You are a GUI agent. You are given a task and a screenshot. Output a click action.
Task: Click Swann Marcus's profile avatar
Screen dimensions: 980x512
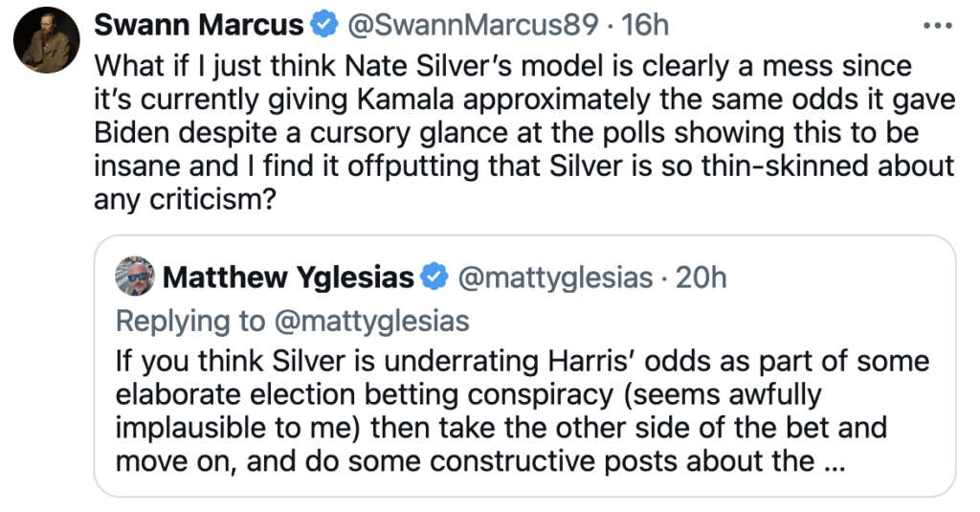pos(45,44)
